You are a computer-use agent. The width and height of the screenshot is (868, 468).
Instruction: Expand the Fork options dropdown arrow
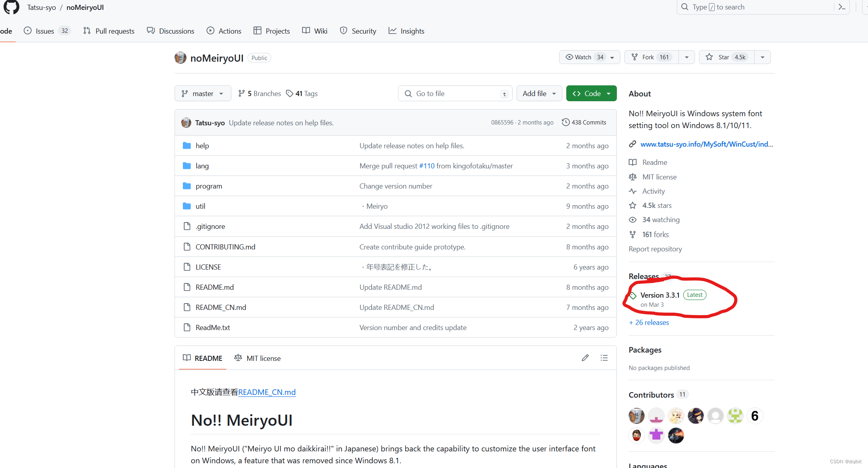point(687,57)
